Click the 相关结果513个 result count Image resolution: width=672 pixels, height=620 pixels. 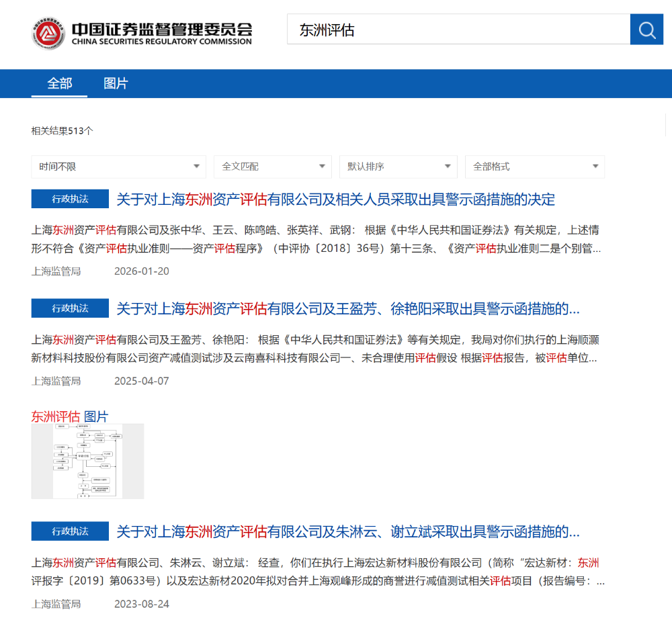(x=62, y=131)
